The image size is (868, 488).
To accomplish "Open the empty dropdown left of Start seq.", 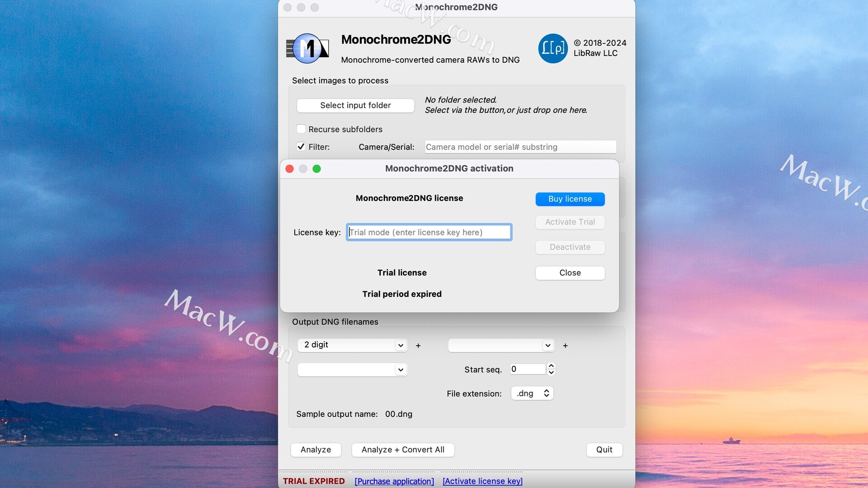I will (352, 370).
